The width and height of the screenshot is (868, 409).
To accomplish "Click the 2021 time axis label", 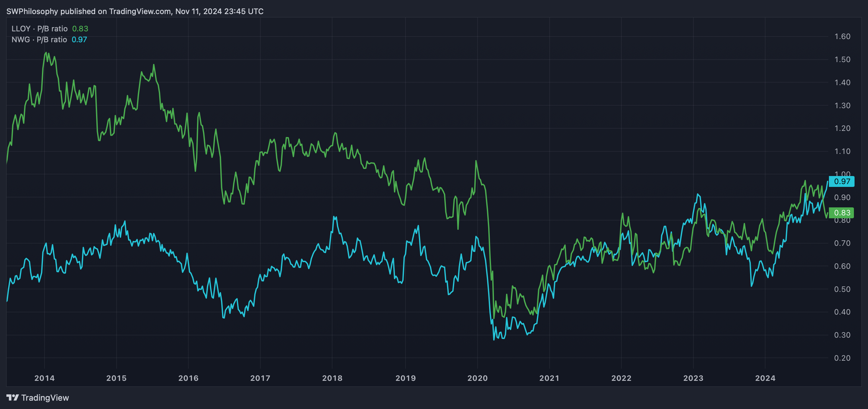I will click(549, 378).
